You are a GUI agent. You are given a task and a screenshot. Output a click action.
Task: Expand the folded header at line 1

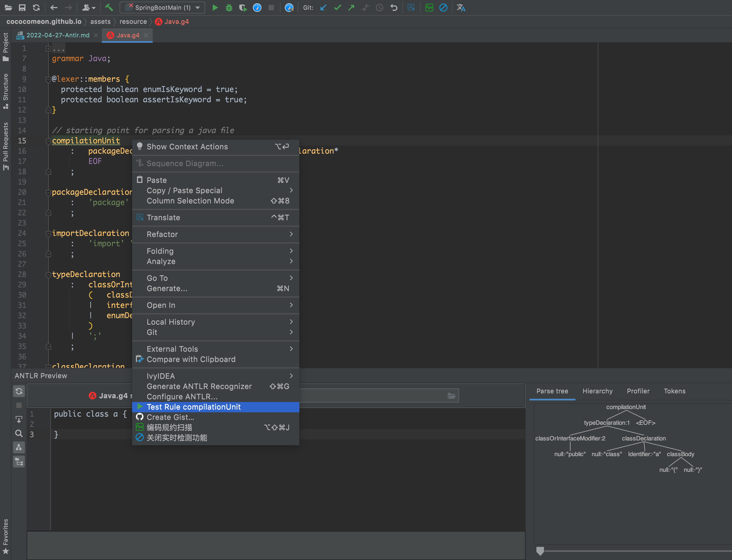click(48, 49)
